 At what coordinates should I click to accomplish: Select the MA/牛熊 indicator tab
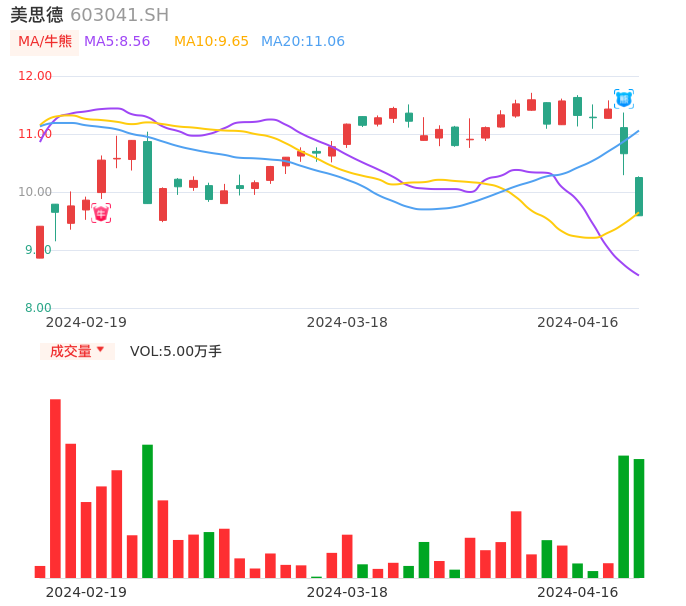click(45, 42)
